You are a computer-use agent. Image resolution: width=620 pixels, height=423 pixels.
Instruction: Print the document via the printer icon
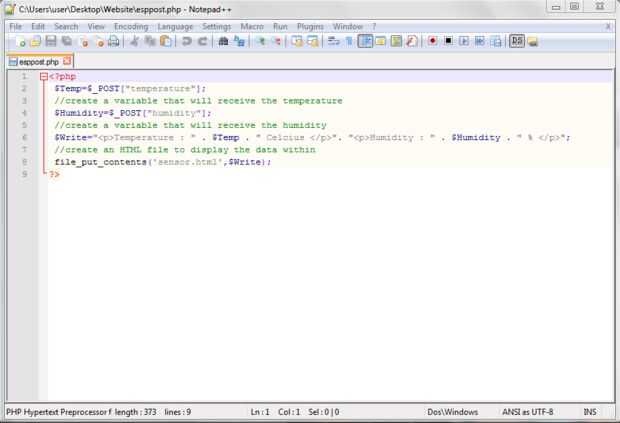pyautogui.click(x=114, y=41)
